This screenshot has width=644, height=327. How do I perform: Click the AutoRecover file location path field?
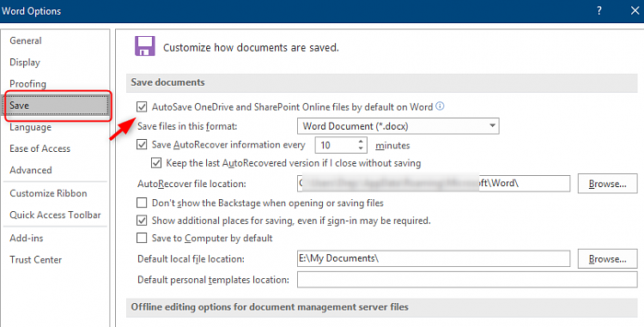click(434, 184)
